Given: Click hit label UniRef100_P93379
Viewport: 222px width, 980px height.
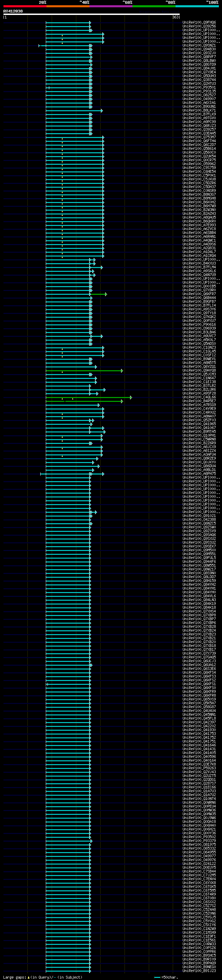Looking at the screenshot, I should (x=199, y=841).
